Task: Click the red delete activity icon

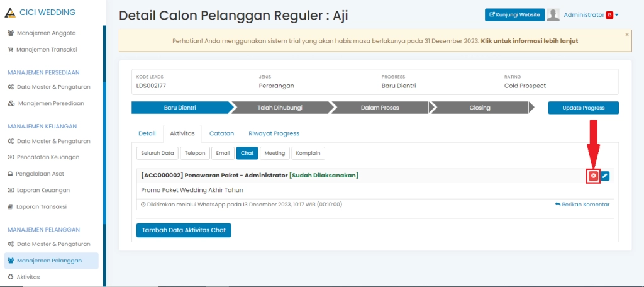Action: tap(593, 176)
